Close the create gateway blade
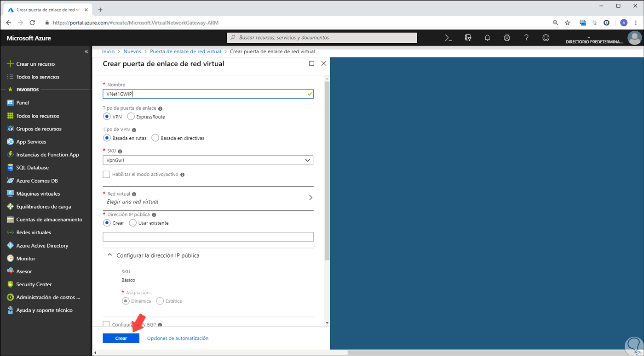This screenshot has height=356, width=644. [x=324, y=63]
